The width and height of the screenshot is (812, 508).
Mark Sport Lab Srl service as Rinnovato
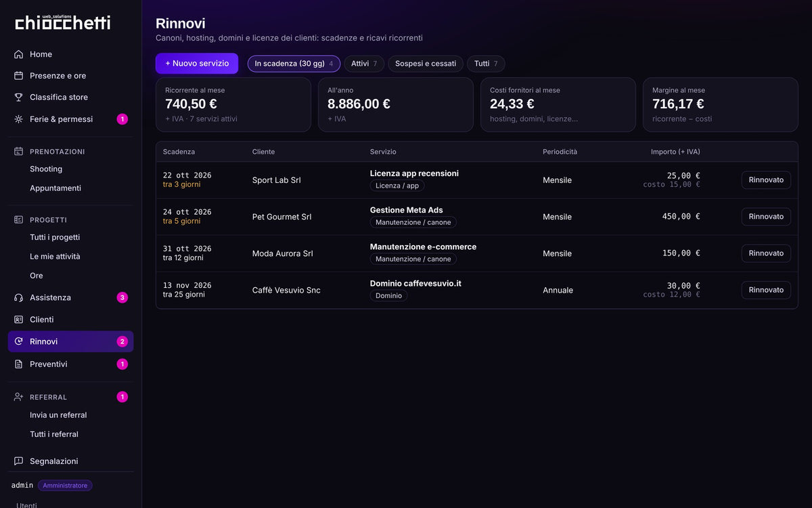coord(766,180)
